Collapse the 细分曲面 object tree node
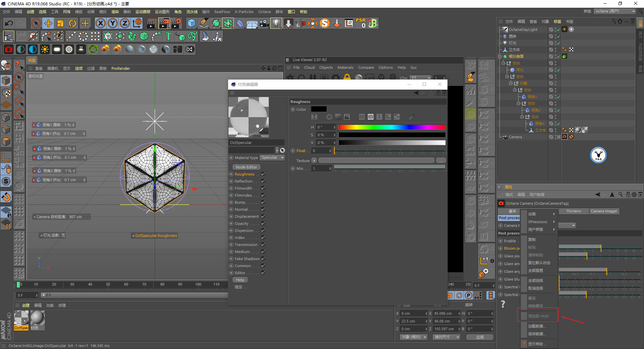644x349 pixels. (x=500, y=56)
